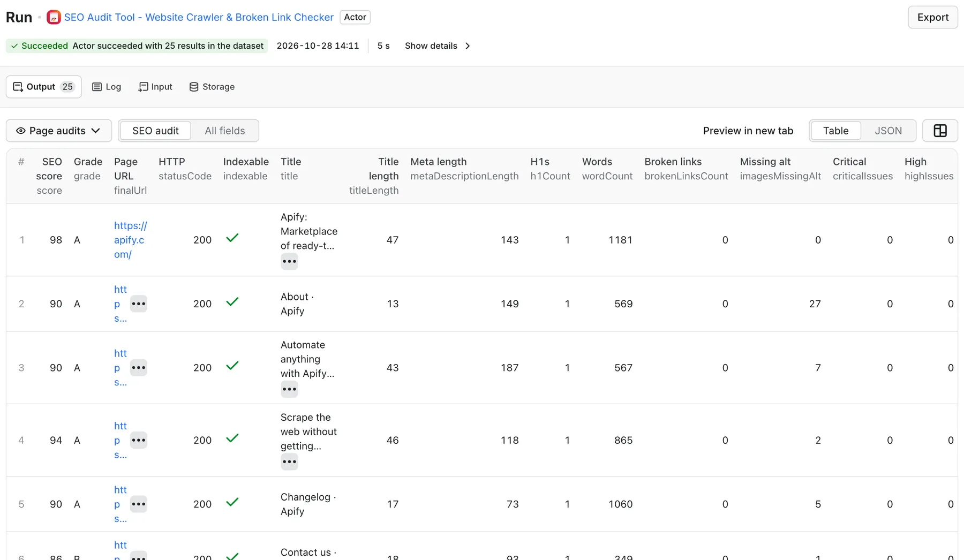Click the SEO score column header
This screenshot has height=560, width=964.
tap(49, 176)
